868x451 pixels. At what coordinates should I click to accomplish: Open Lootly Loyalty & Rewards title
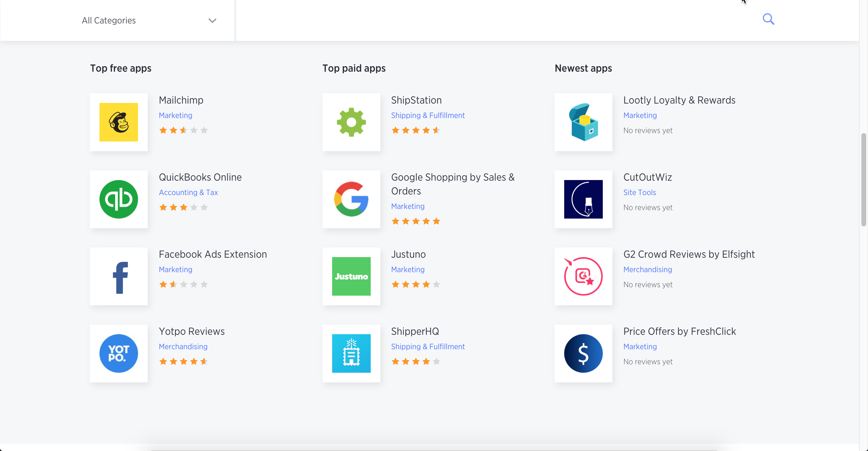click(679, 100)
